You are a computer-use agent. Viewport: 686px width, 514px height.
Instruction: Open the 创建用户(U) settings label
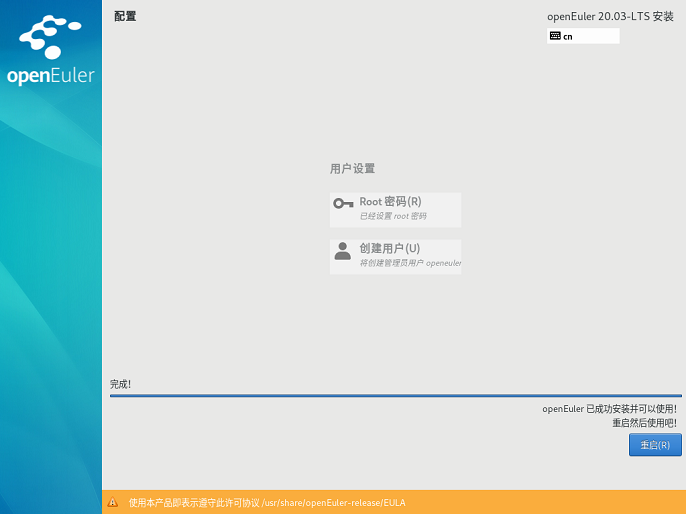tap(389, 249)
